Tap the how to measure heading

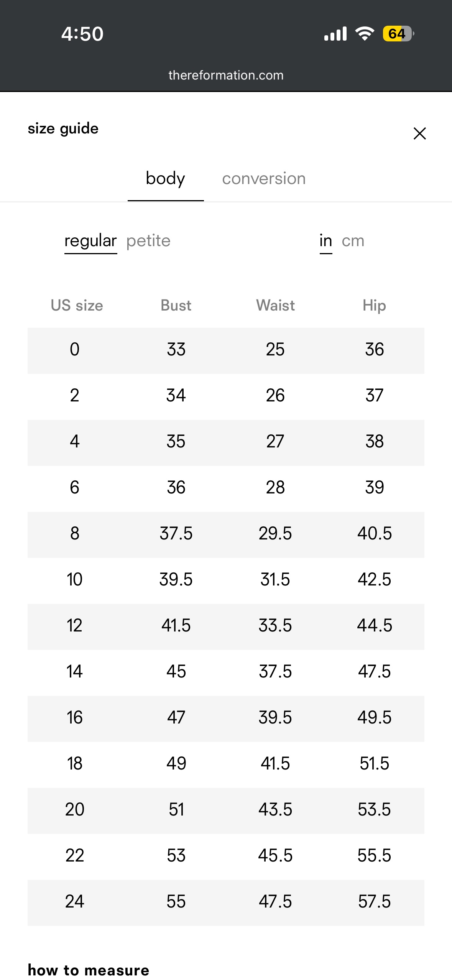tap(89, 970)
